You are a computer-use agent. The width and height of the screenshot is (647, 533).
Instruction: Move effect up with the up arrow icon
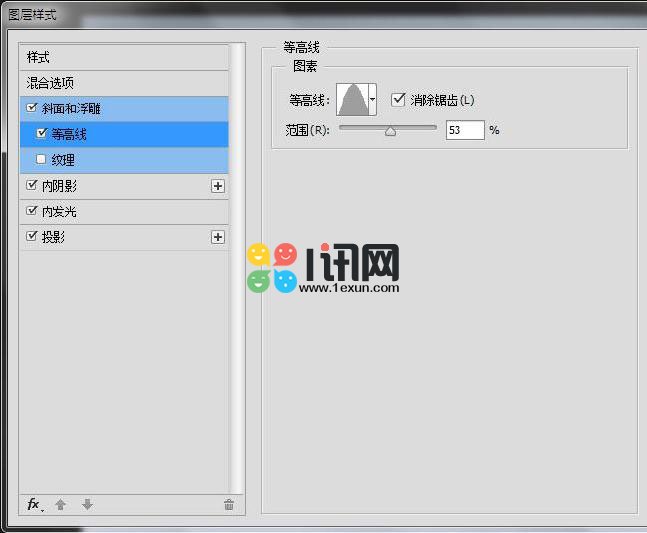coord(61,504)
